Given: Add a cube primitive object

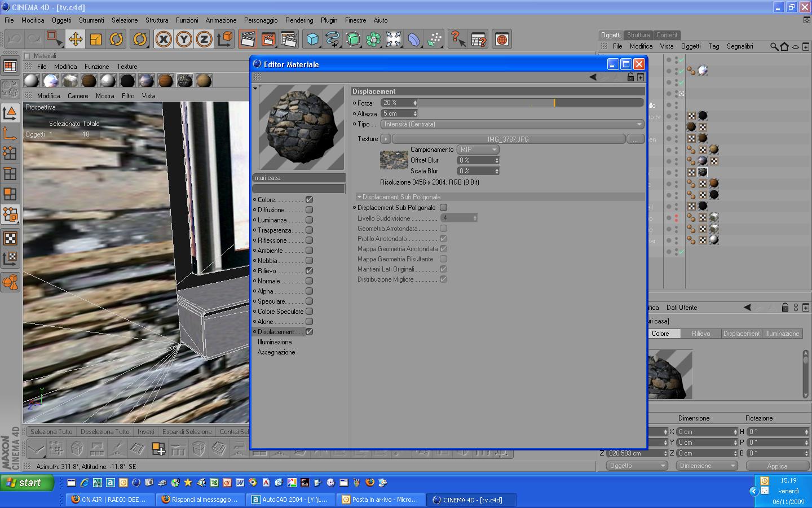Looking at the screenshot, I should [x=312, y=39].
